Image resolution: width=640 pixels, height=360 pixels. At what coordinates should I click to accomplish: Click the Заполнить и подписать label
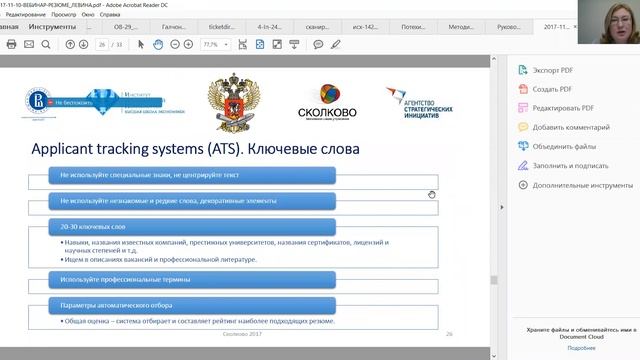coord(570,166)
